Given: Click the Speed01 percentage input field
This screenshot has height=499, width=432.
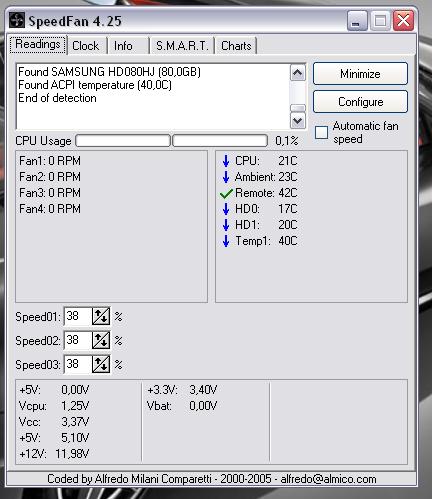Looking at the screenshot, I should [x=78, y=316].
